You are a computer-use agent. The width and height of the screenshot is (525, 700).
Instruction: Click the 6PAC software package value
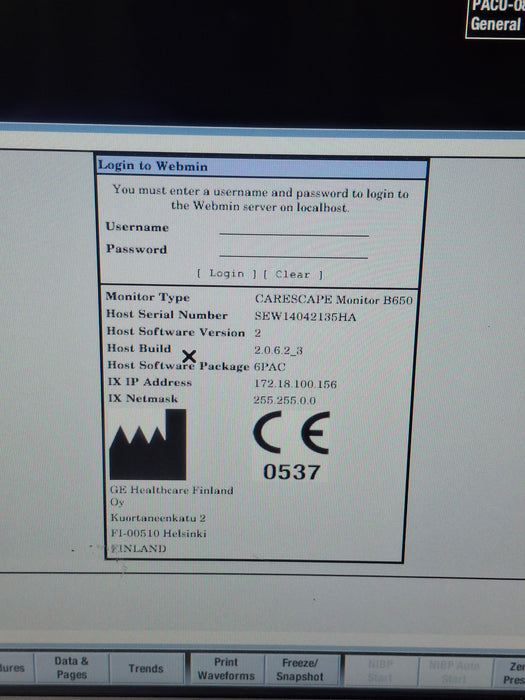270,367
